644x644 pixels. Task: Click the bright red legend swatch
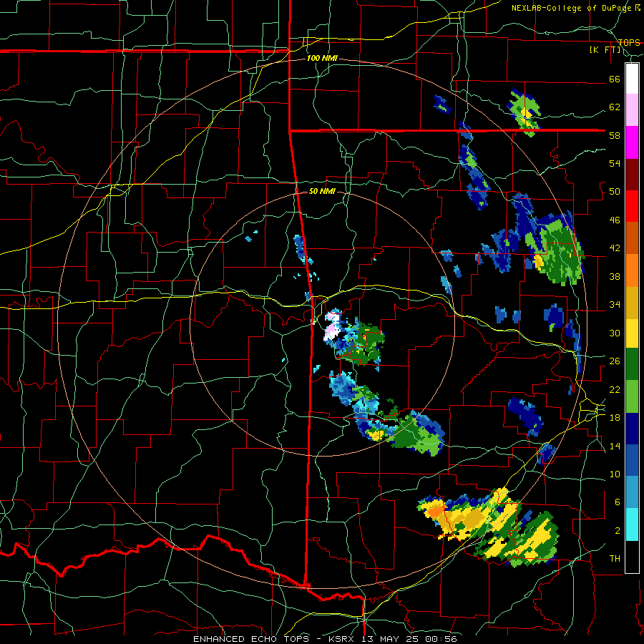point(632,206)
